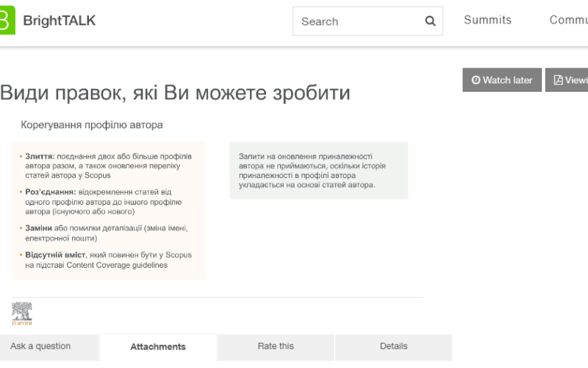Click the document icon beside Watch later
This screenshot has width=588, height=368.
558,80
